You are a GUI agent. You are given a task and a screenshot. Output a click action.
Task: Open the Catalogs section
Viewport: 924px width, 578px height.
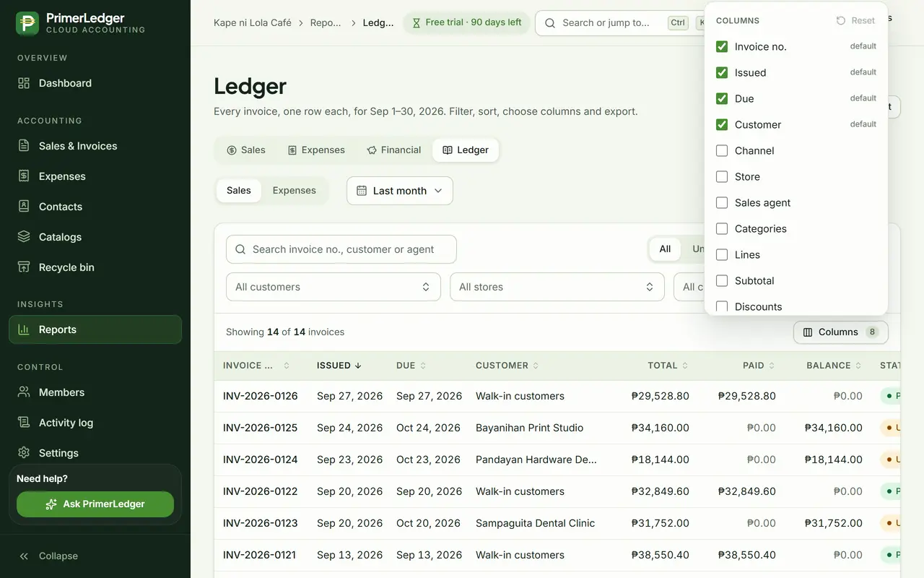95,237
